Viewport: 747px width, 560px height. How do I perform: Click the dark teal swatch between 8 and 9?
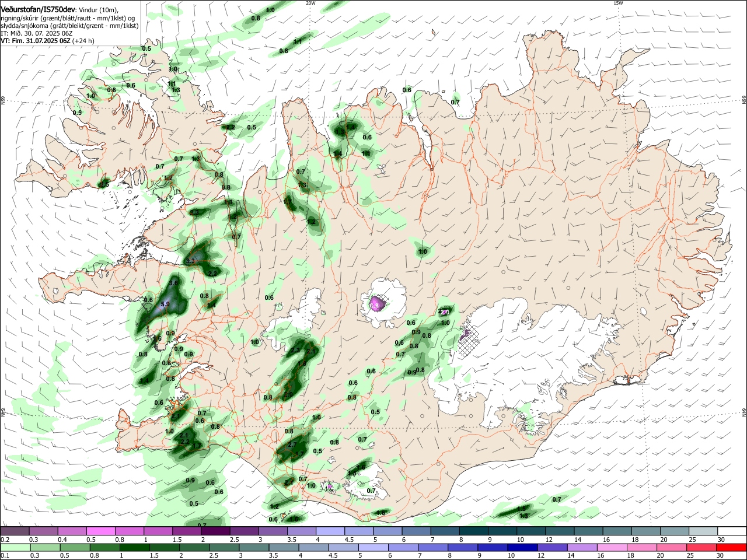[x=473, y=531]
